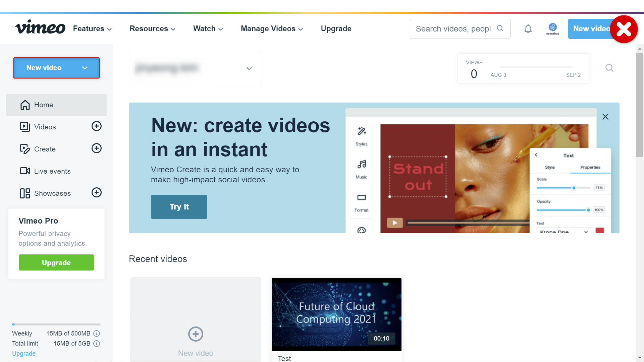Click the Weekly storage info icon
This screenshot has height=362, width=644.
point(97,334)
